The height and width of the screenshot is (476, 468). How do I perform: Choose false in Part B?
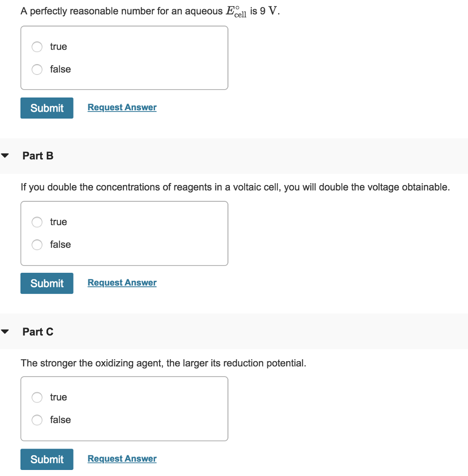click(x=37, y=245)
